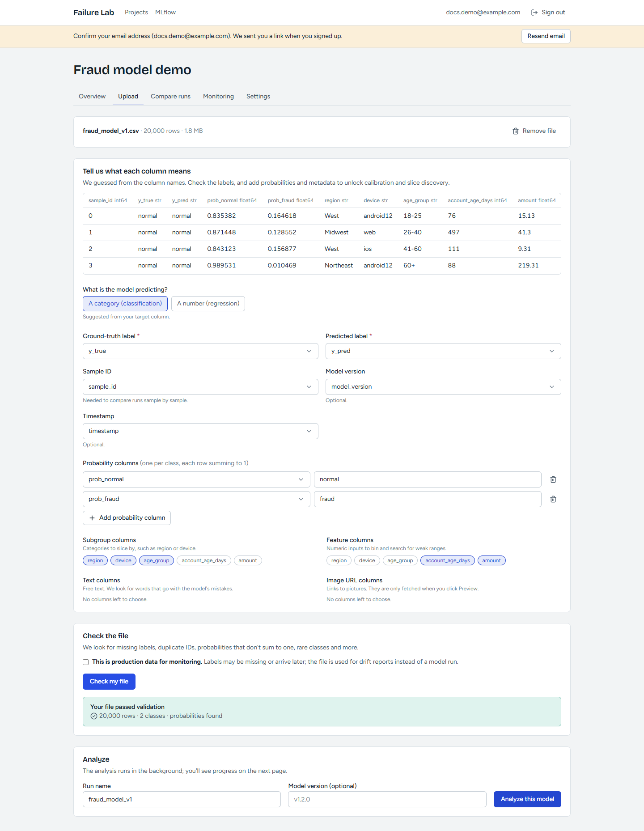644x831 pixels.
Task: Toggle age_group chip under Feature columns
Action: click(400, 560)
